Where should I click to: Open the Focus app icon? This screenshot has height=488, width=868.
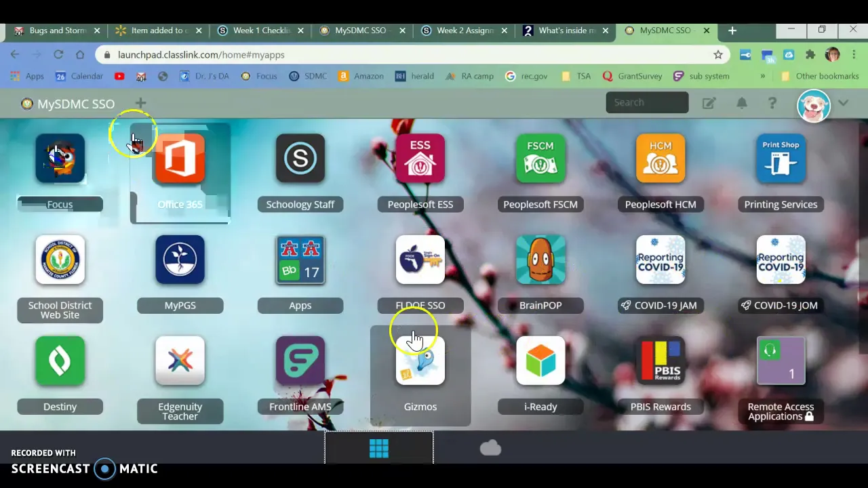pos(60,159)
